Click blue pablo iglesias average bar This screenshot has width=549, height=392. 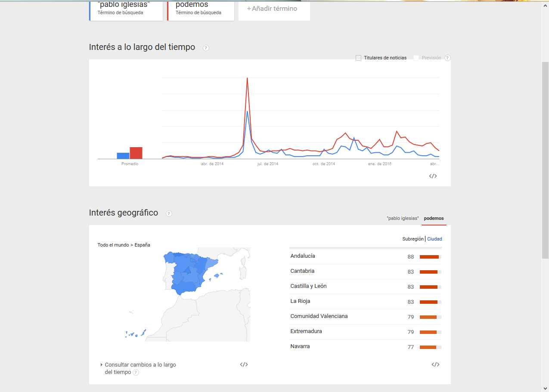point(123,156)
